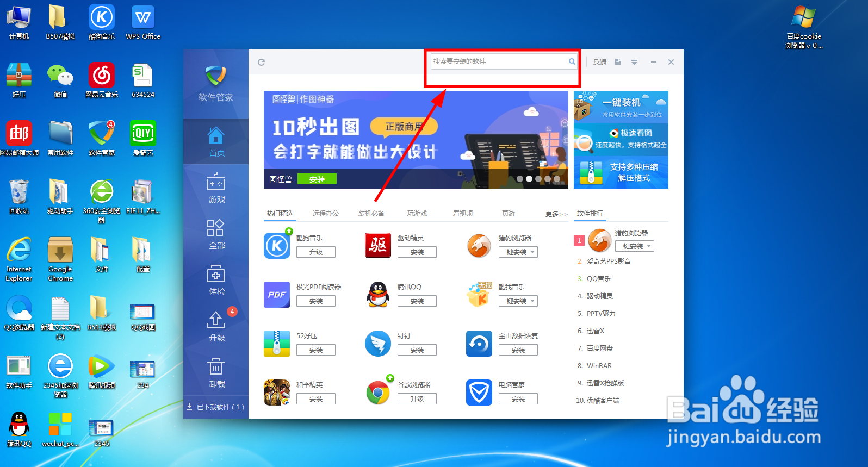This screenshot has width=868, height=467.
Task: Click the 52好压 app icon
Action: 277,343
